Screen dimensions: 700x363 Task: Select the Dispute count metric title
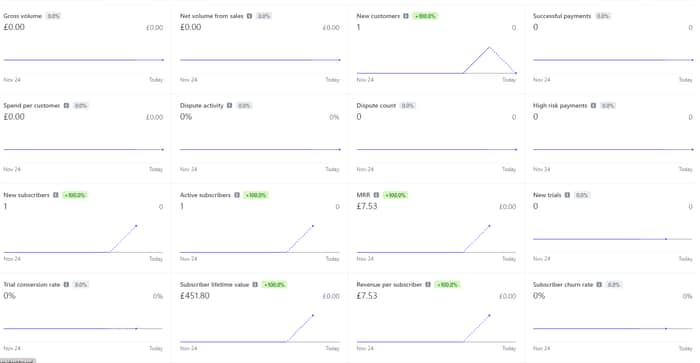(376, 106)
